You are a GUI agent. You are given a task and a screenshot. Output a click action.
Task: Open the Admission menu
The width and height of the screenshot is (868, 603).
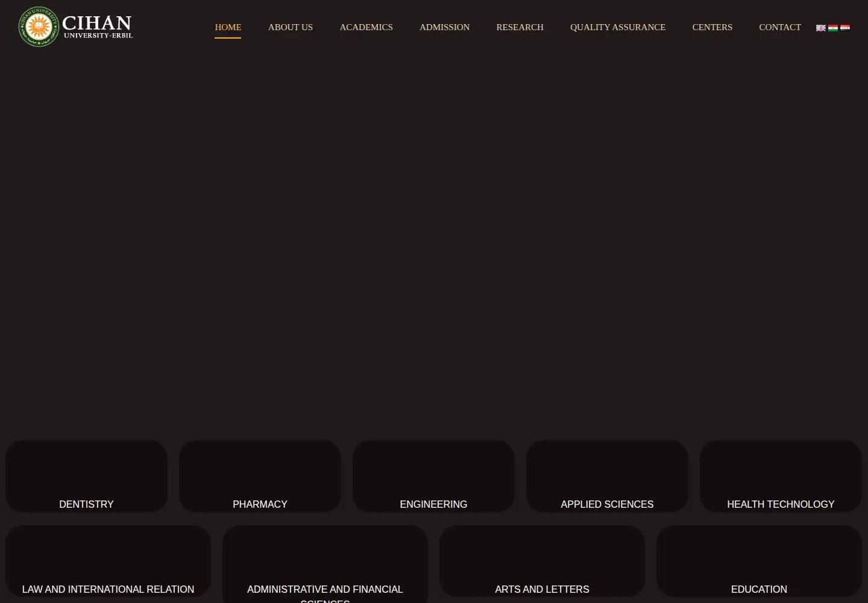(x=444, y=27)
